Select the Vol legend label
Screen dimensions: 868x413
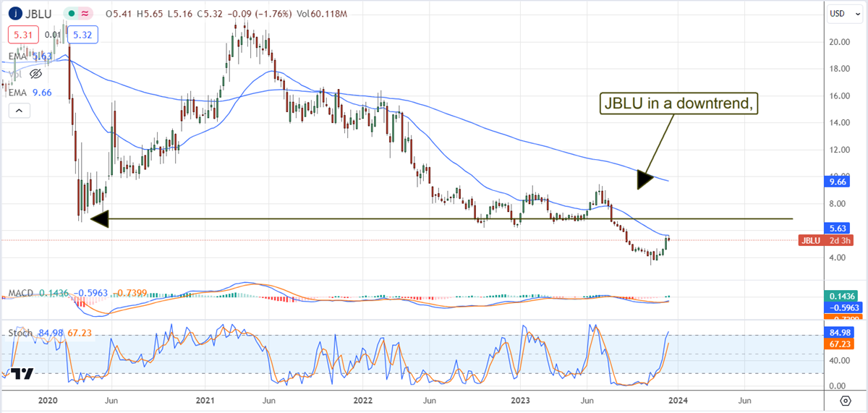coord(15,74)
